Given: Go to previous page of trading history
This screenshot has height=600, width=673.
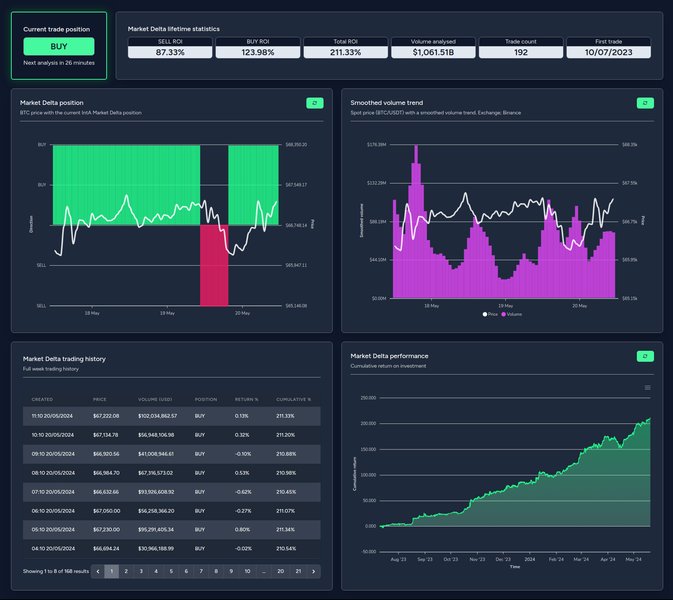Looking at the screenshot, I should 98,571.
